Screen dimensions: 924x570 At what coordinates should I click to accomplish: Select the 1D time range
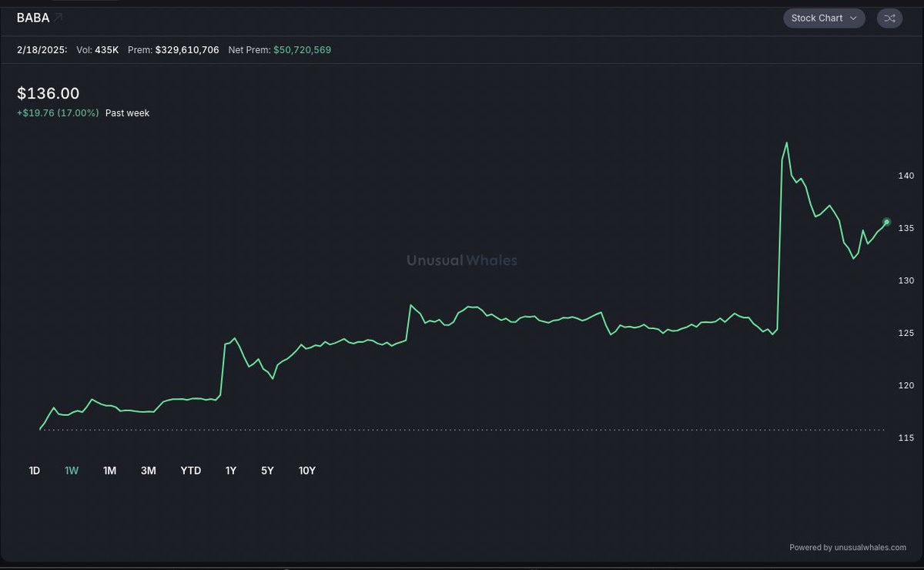pyautogui.click(x=35, y=470)
